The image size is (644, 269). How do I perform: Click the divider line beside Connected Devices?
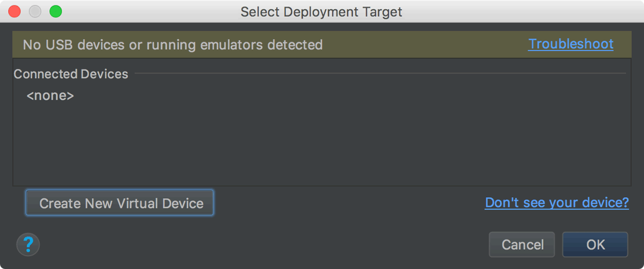tap(376, 73)
